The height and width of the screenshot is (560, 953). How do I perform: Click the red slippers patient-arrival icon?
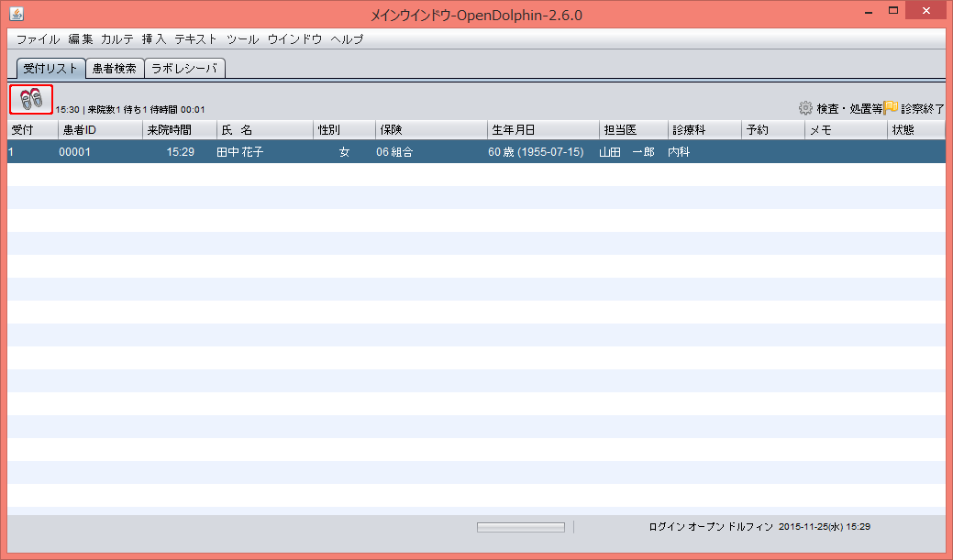coord(29,99)
